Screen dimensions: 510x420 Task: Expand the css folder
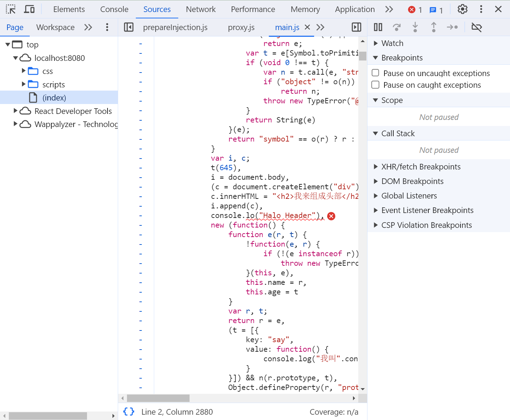(x=24, y=71)
